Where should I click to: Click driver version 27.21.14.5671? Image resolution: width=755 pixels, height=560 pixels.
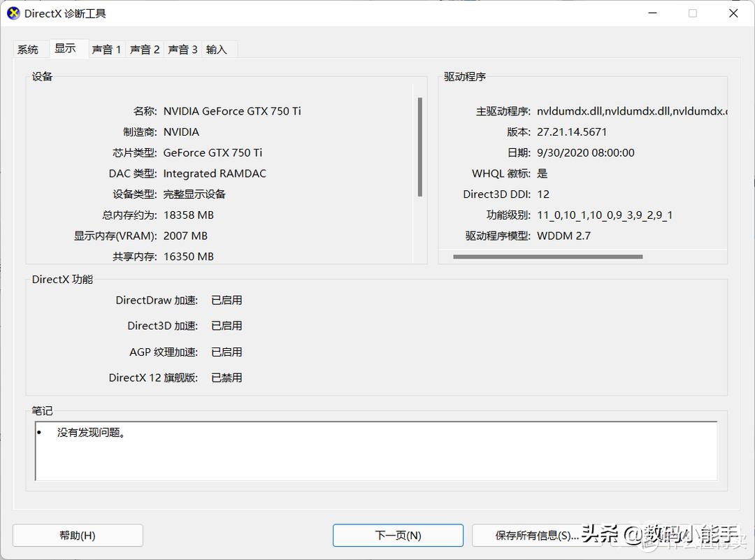point(572,132)
